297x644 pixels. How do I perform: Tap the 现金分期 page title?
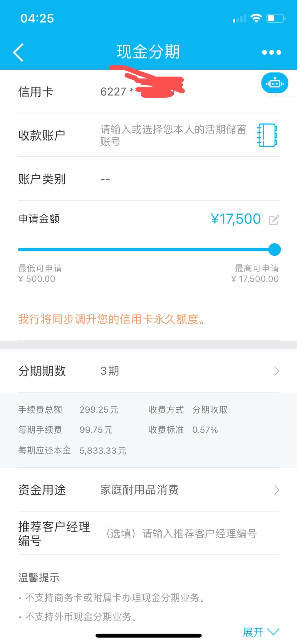pyautogui.click(x=148, y=52)
